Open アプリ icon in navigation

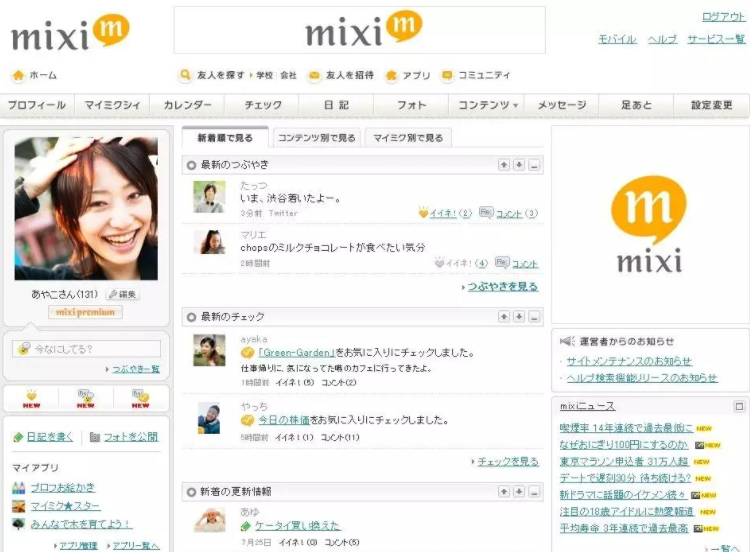pyautogui.click(x=391, y=75)
